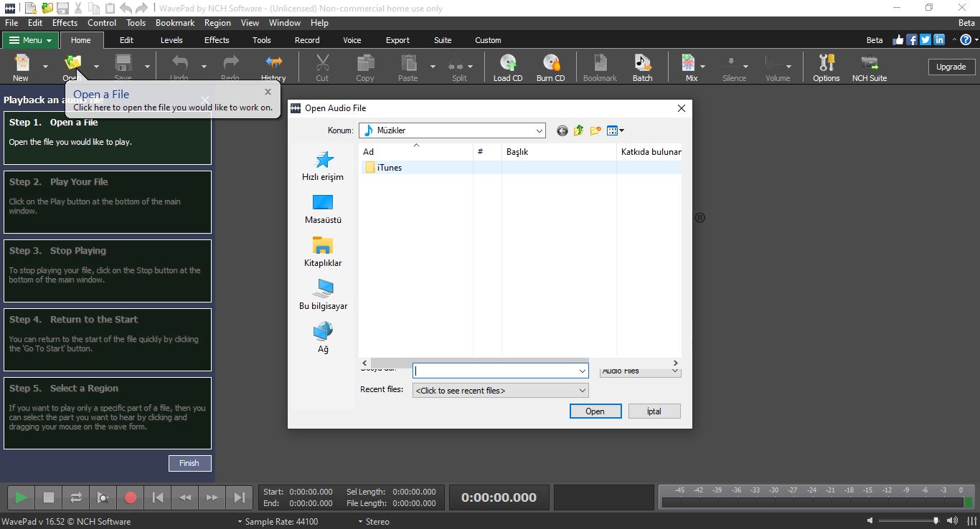
Task: Click the Up One Level folder icon
Action: [578, 130]
